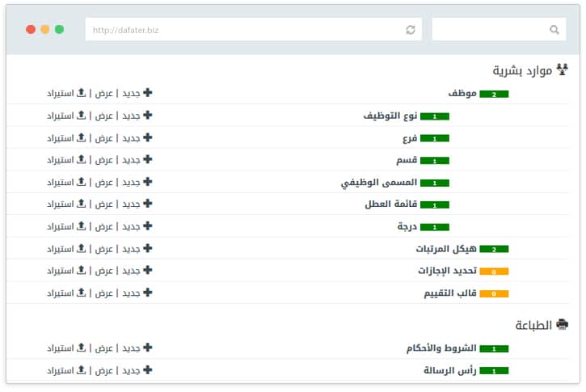This screenshot has height=392, width=586.
Task: Click عرض in the نوع التوظيف row
Action: (x=103, y=116)
